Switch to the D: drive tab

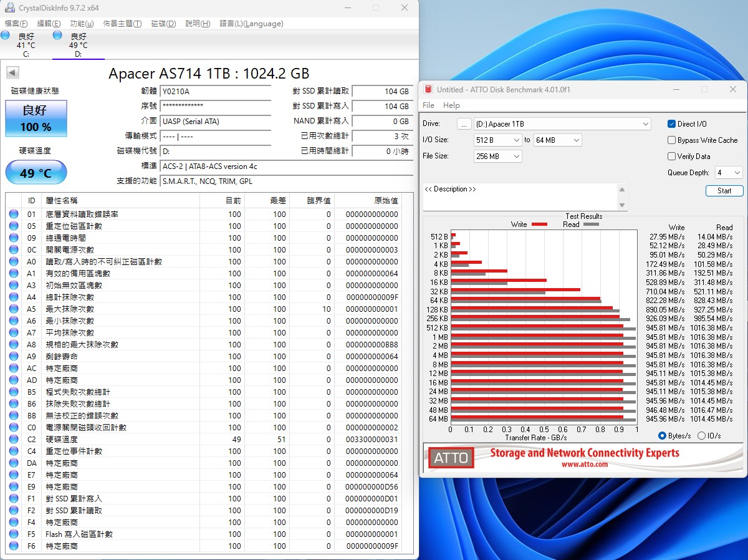point(78,45)
